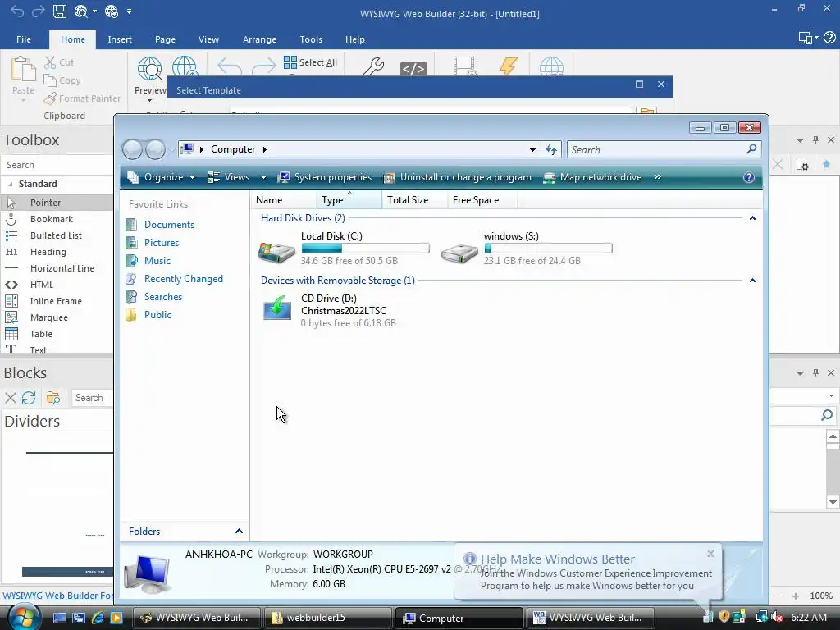The height and width of the screenshot is (630, 840).
Task: Switch to the Page ribbon tab
Action: 165,39
